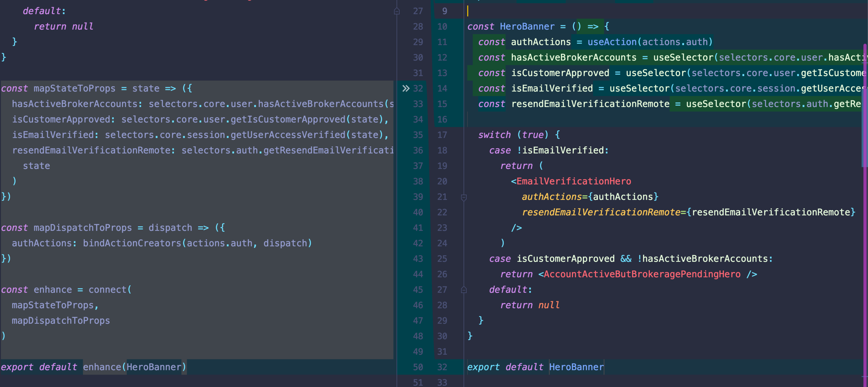Click the isEmailVerified case condition

[562, 150]
